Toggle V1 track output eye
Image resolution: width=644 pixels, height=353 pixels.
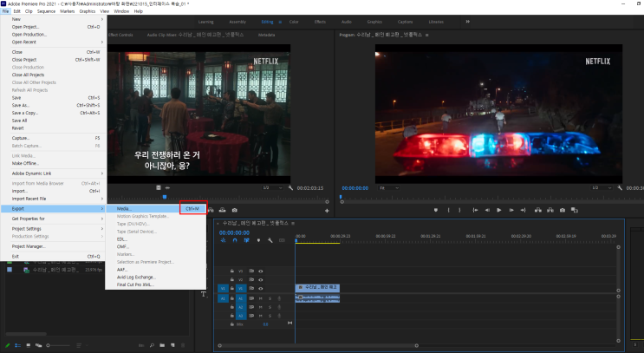pyautogui.click(x=260, y=289)
